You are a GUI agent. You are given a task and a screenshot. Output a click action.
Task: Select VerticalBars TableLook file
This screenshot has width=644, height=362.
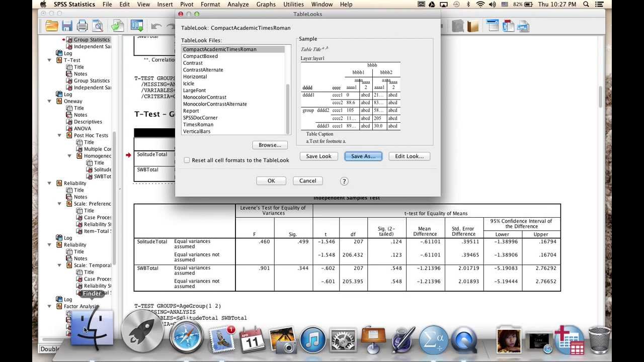click(x=197, y=131)
